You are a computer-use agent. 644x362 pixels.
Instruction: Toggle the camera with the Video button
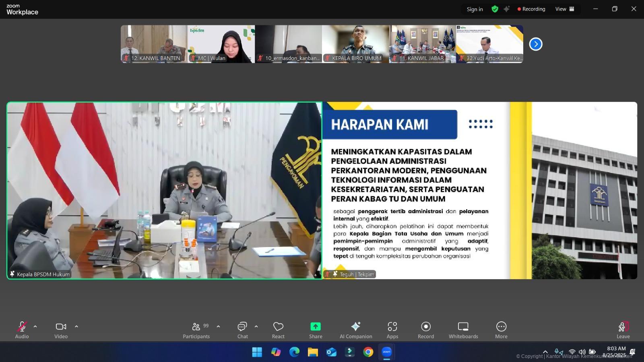(61, 330)
